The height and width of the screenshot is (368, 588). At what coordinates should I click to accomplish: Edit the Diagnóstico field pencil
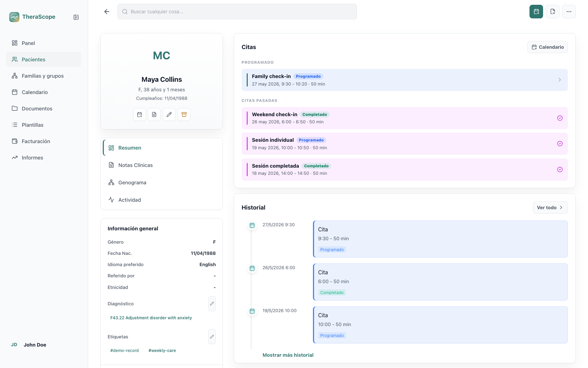tap(212, 304)
